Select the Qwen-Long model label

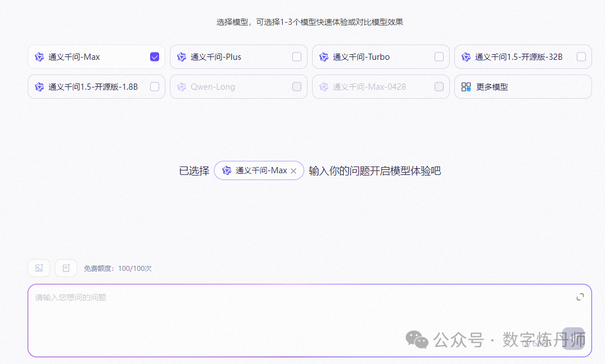pos(213,87)
